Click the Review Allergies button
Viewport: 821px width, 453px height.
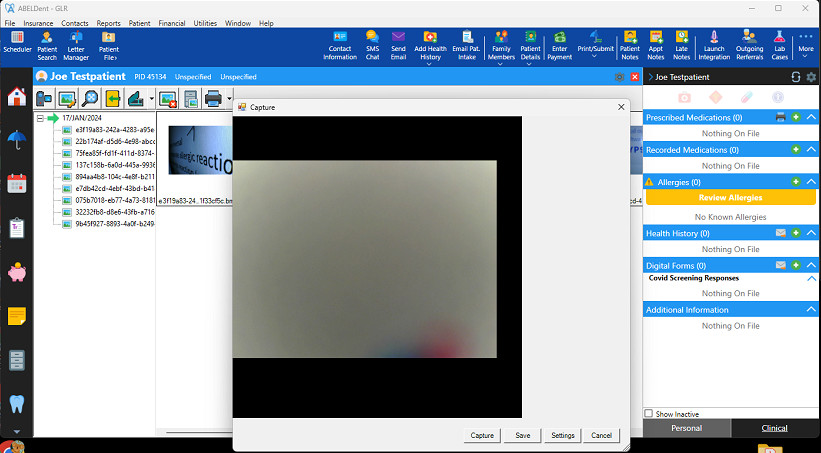(730, 198)
